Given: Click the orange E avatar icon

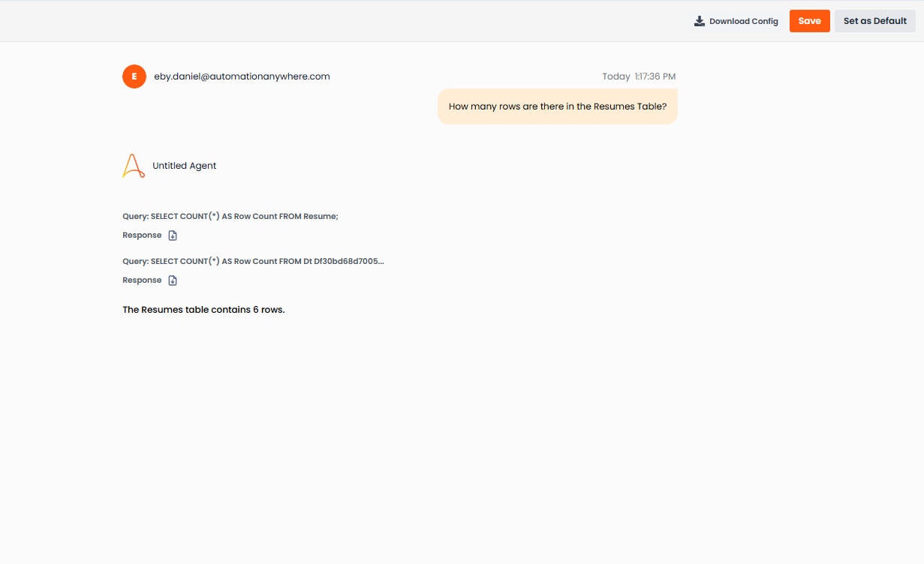Looking at the screenshot, I should [x=134, y=76].
